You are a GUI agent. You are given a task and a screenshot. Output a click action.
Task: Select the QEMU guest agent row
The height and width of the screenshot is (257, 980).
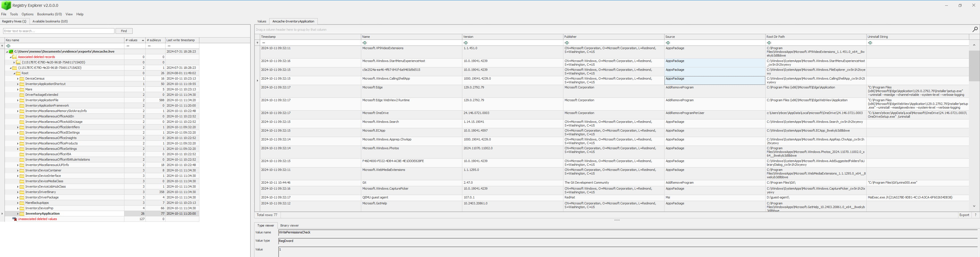(615, 198)
